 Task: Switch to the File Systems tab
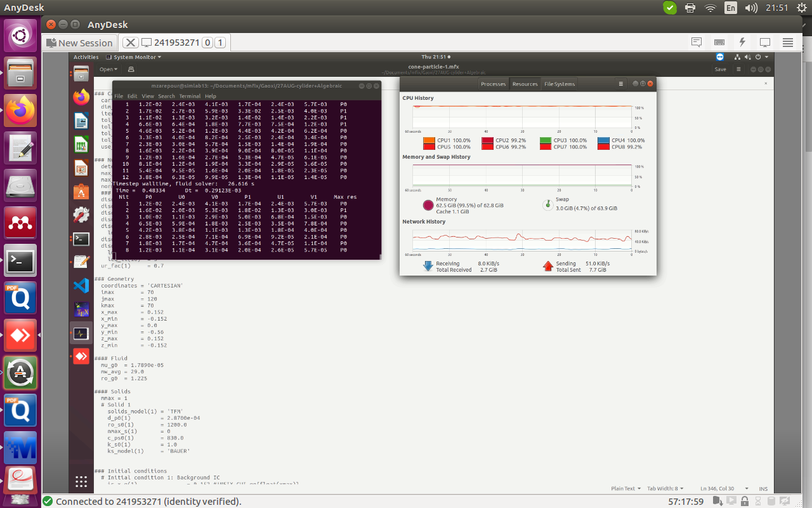point(560,84)
